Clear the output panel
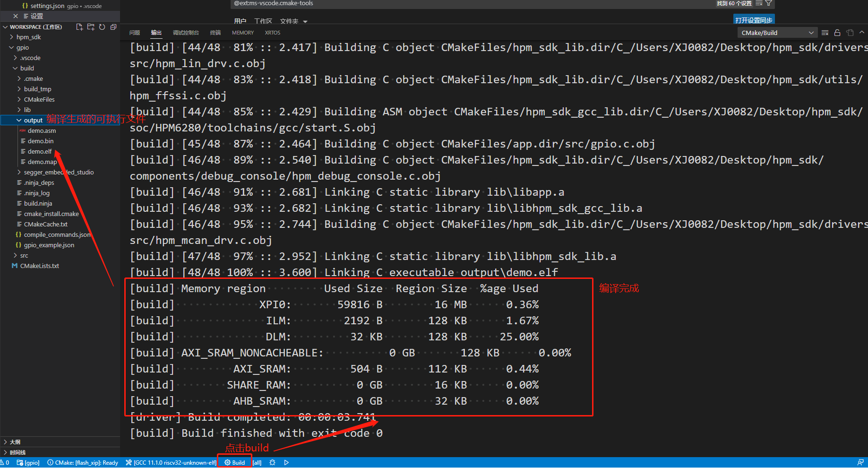Image resolution: width=868 pixels, height=468 pixels. click(825, 33)
